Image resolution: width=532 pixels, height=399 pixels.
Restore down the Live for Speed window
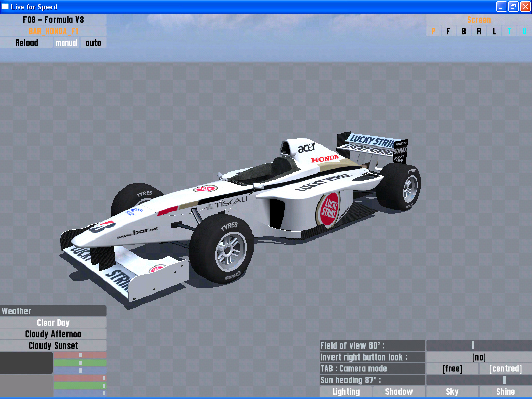coord(513,6)
